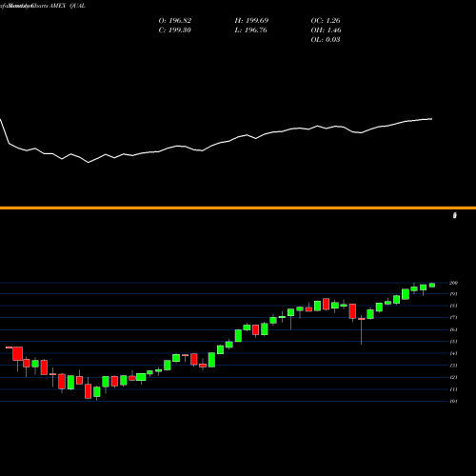This screenshot has width=476, height=476.
Task: Select the high value H: 199.69
Action: click(x=251, y=21)
